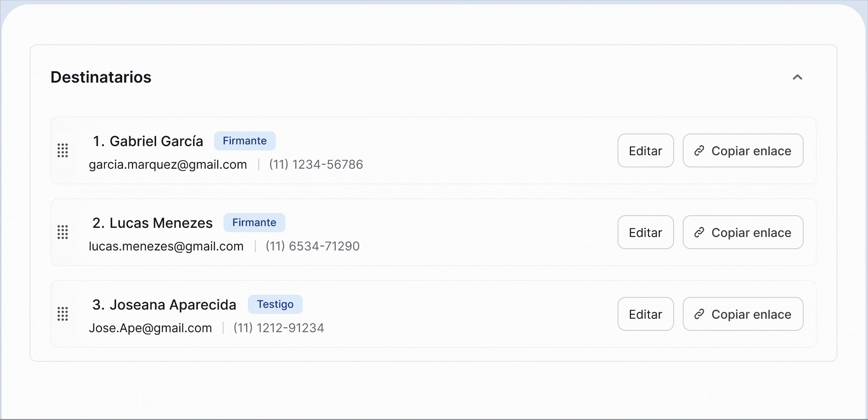Viewport: 868px width, 420px height.
Task: Click link icon in Lucas Menezes's row
Action: click(x=699, y=232)
